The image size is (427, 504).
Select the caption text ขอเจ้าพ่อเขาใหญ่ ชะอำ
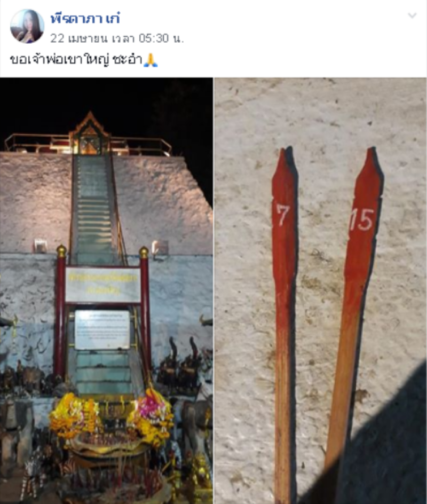(76, 60)
